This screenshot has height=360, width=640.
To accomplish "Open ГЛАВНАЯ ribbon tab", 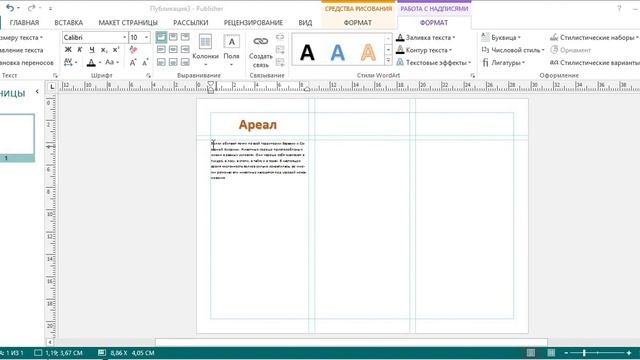I will pos(24,23).
